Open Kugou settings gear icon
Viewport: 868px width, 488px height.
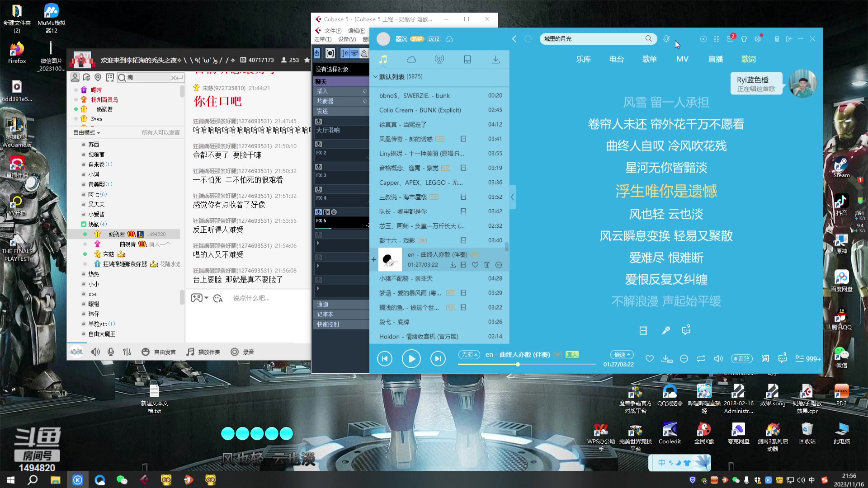(x=758, y=39)
